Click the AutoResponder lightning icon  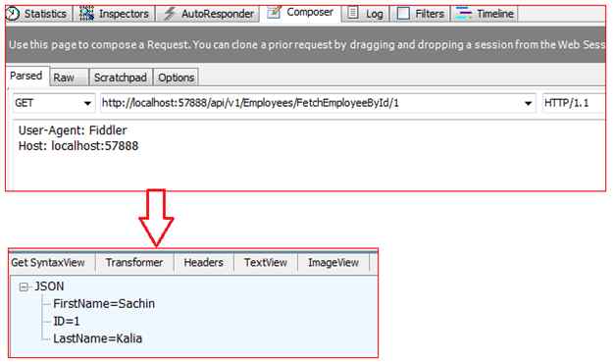170,14
